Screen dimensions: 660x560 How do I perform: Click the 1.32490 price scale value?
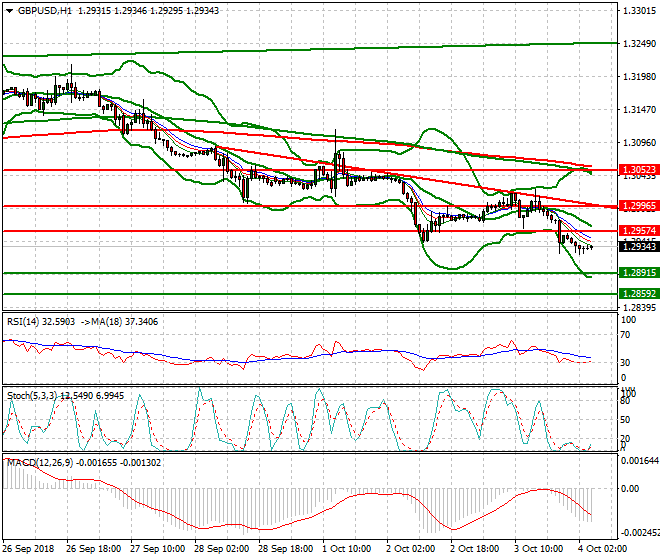pos(639,44)
